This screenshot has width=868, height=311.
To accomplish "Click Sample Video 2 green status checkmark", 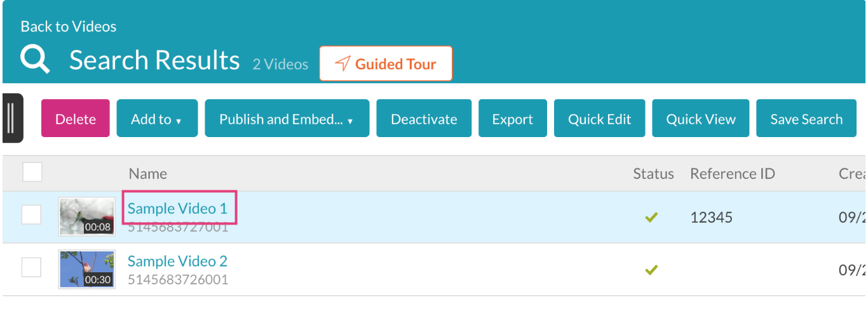I will [x=651, y=270].
